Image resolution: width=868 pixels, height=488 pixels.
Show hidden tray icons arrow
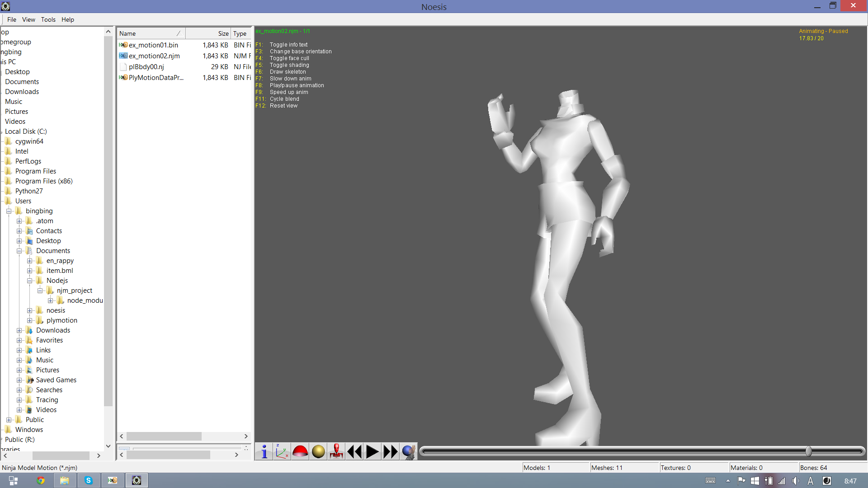tap(728, 481)
